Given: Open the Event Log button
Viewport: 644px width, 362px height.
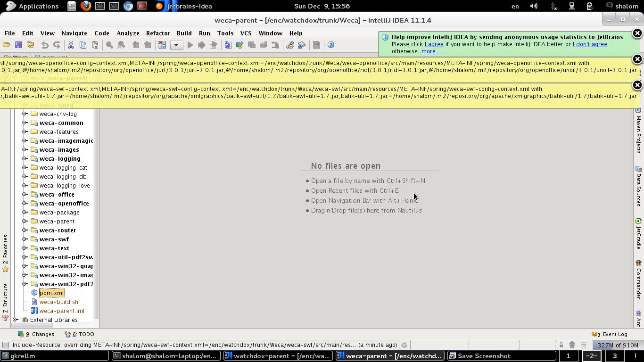Looking at the screenshot, I should tap(610, 334).
